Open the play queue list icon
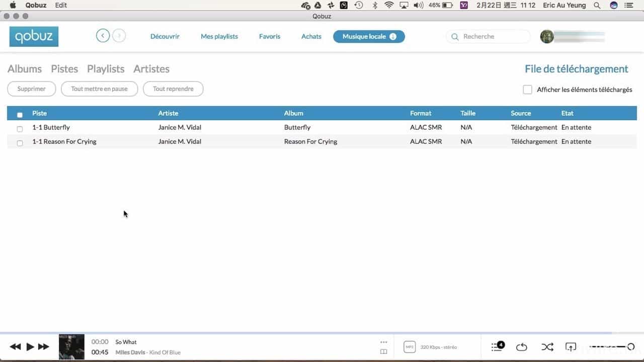 (497, 346)
